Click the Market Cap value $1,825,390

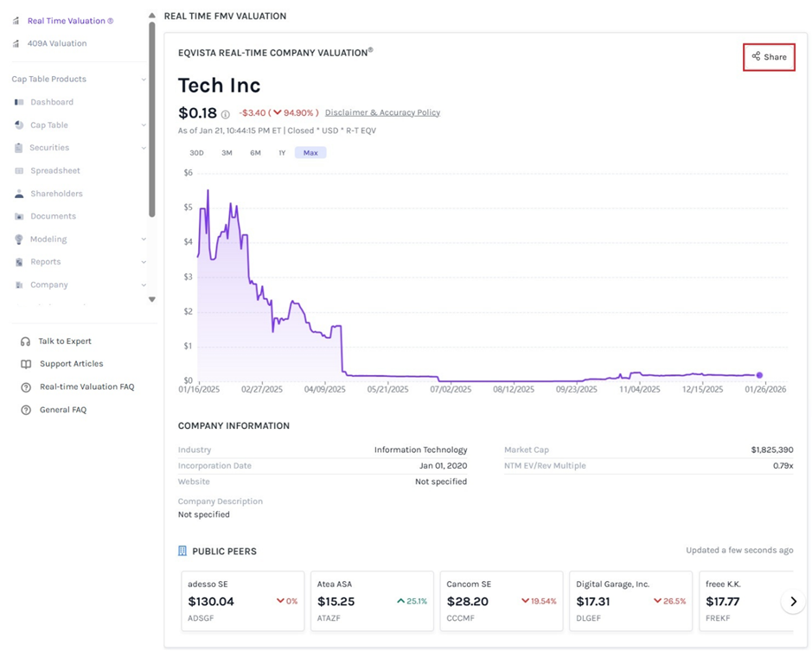tap(772, 450)
